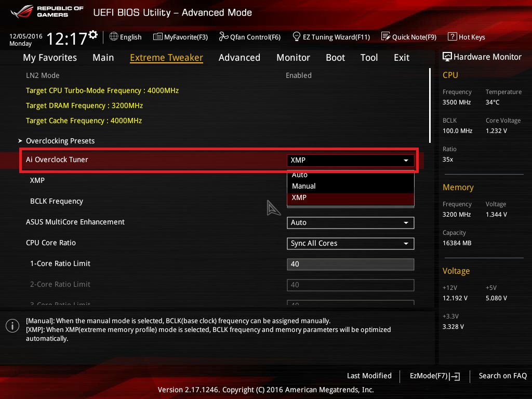Switch to Boot tab
Image resolution: width=532 pixels, height=399 pixels.
[x=335, y=58]
